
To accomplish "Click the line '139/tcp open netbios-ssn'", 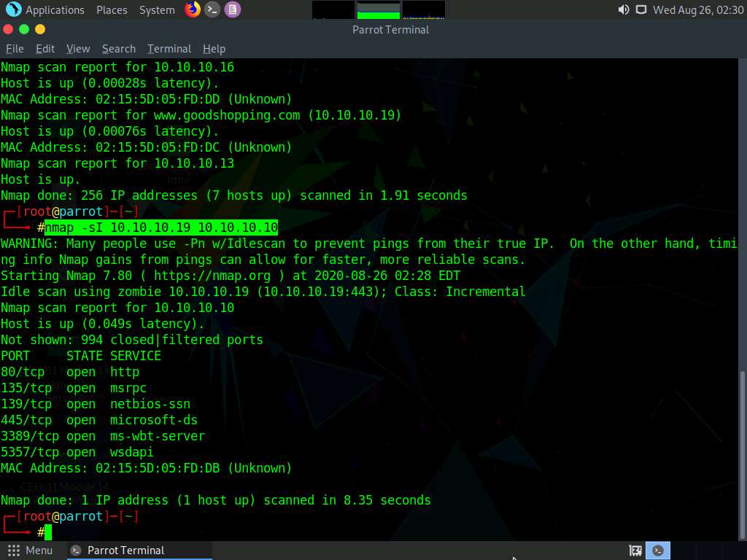I will click(96, 404).
